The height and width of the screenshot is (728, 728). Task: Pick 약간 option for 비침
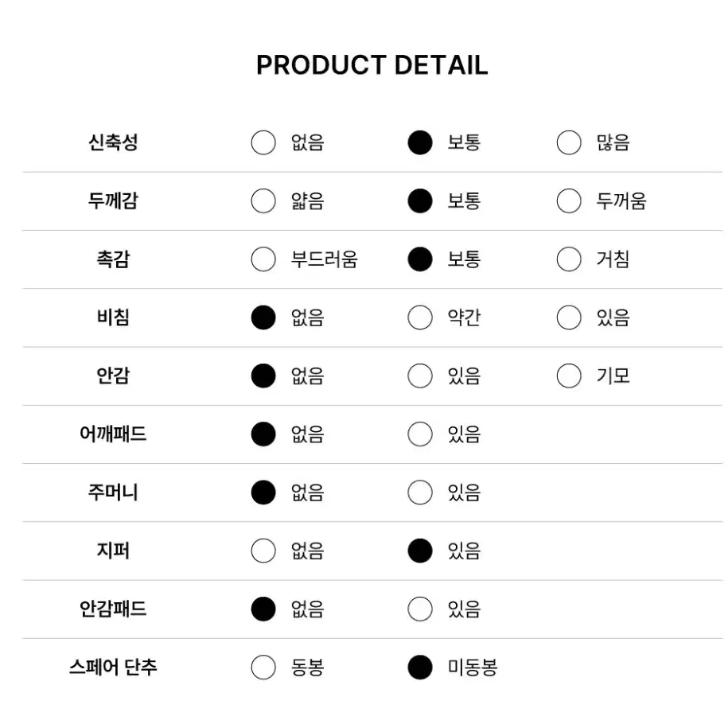click(x=420, y=317)
